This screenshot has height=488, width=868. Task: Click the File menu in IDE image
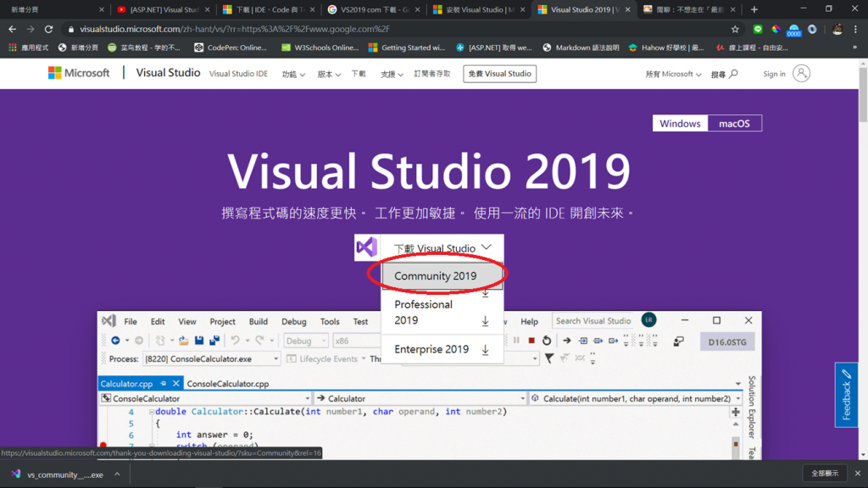(x=131, y=321)
